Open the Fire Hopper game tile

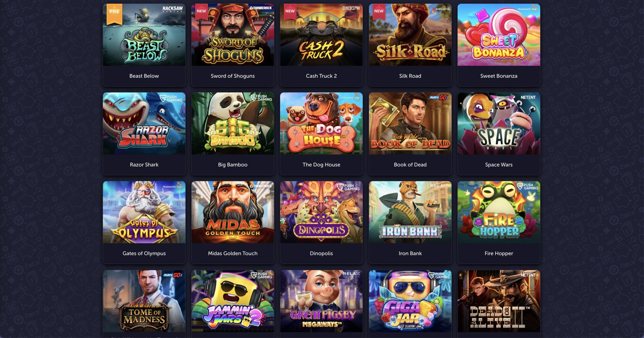tap(499, 222)
